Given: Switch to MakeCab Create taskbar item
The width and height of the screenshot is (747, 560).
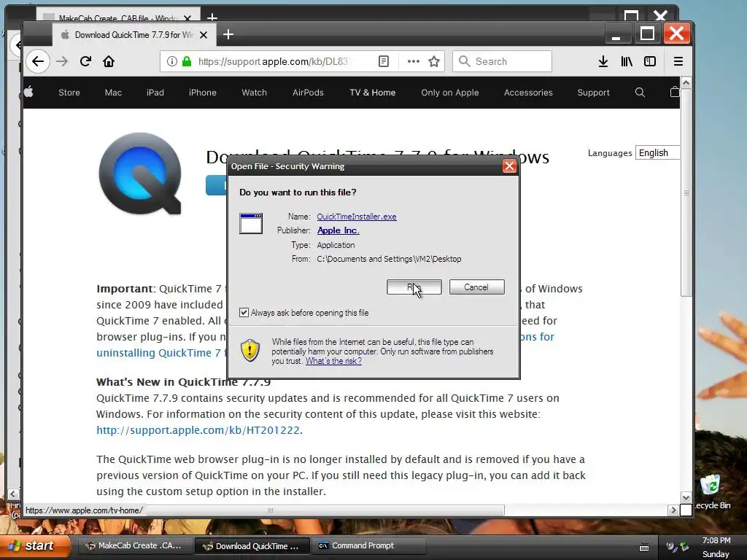Looking at the screenshot, I should coord(134,545).
